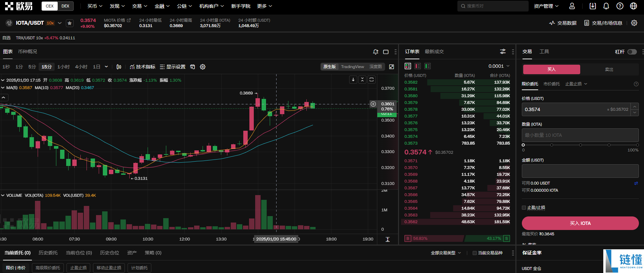Open 0.0001 price precision dropdown

coord(499,66)
